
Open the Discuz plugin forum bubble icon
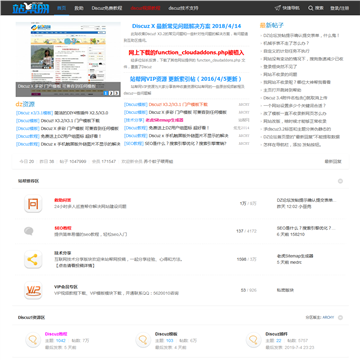pos(254,340)
